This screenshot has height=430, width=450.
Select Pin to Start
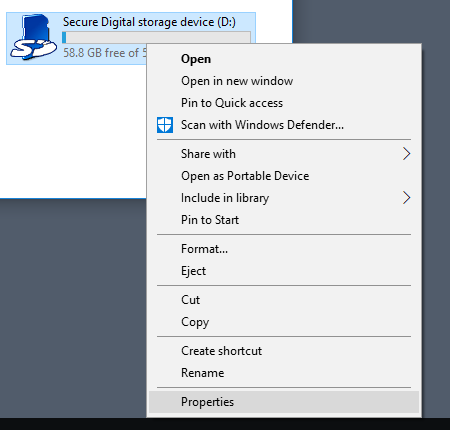pos(284,220)
